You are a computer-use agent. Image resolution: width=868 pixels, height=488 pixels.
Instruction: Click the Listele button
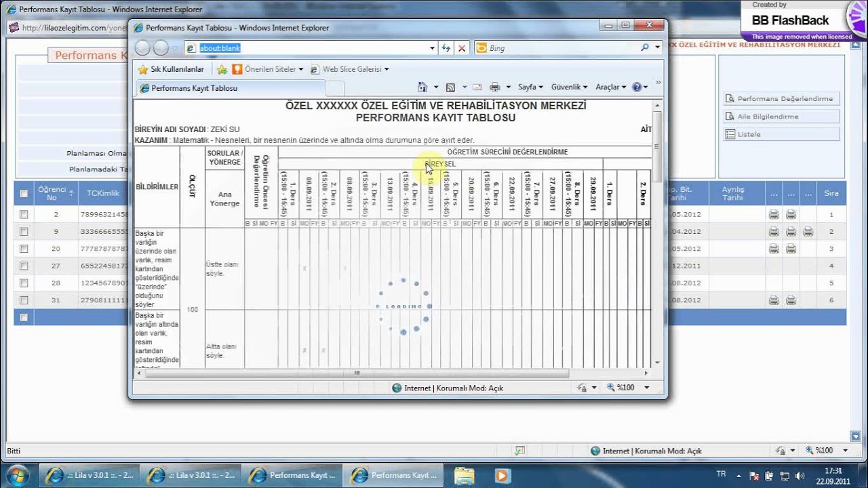[781, 134]
